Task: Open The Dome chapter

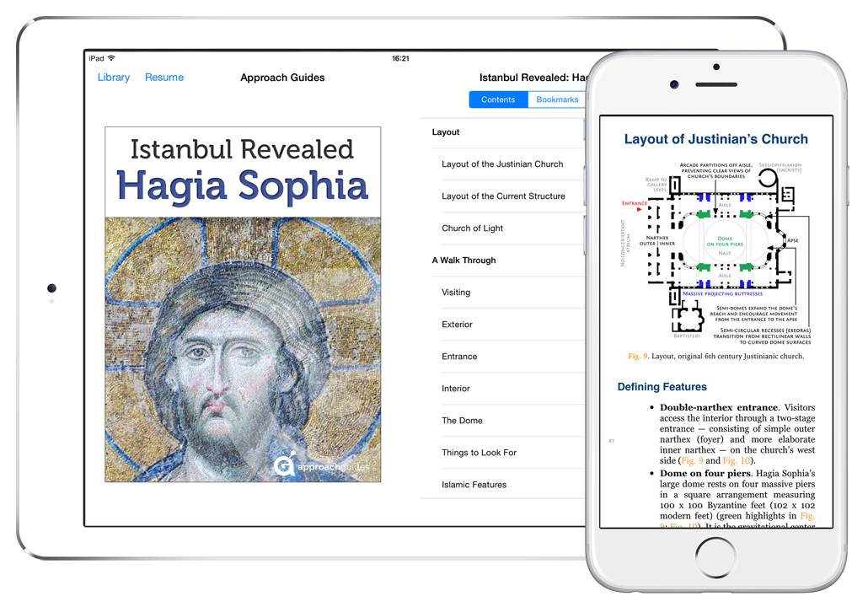Action: 462,421
